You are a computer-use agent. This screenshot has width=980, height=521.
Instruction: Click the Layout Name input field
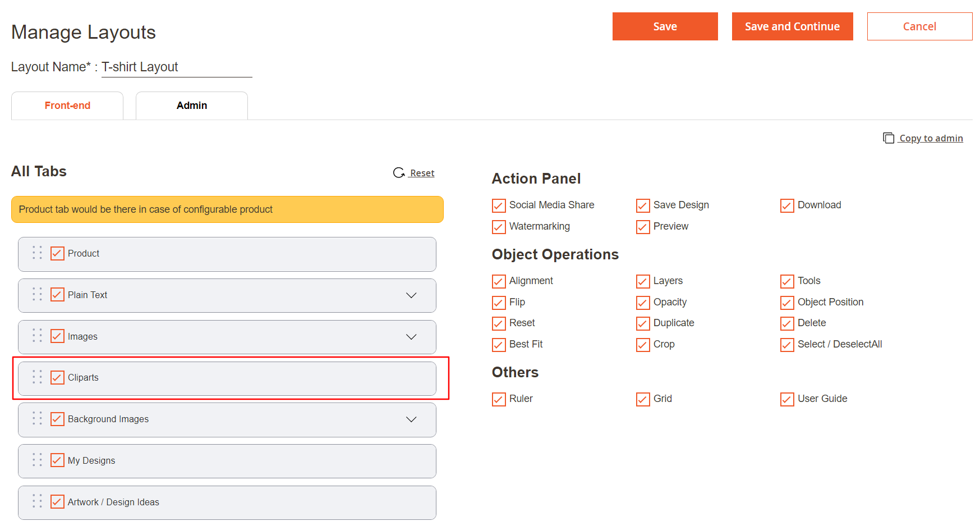pos(177,67)
